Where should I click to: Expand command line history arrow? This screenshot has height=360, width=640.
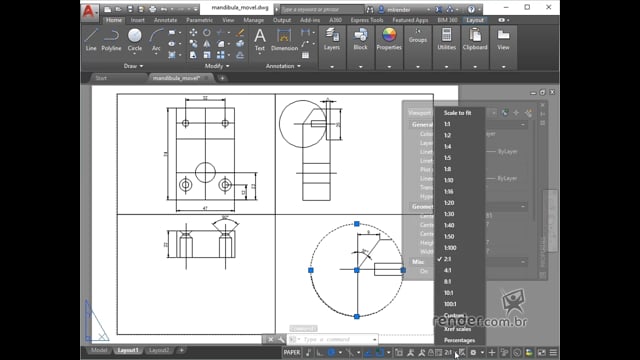[374, 339]
